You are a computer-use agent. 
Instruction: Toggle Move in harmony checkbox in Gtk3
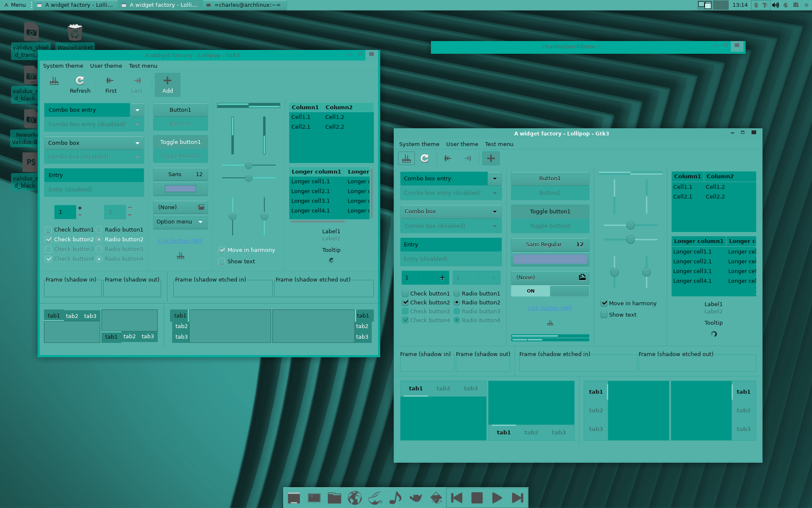coord(604,303)
